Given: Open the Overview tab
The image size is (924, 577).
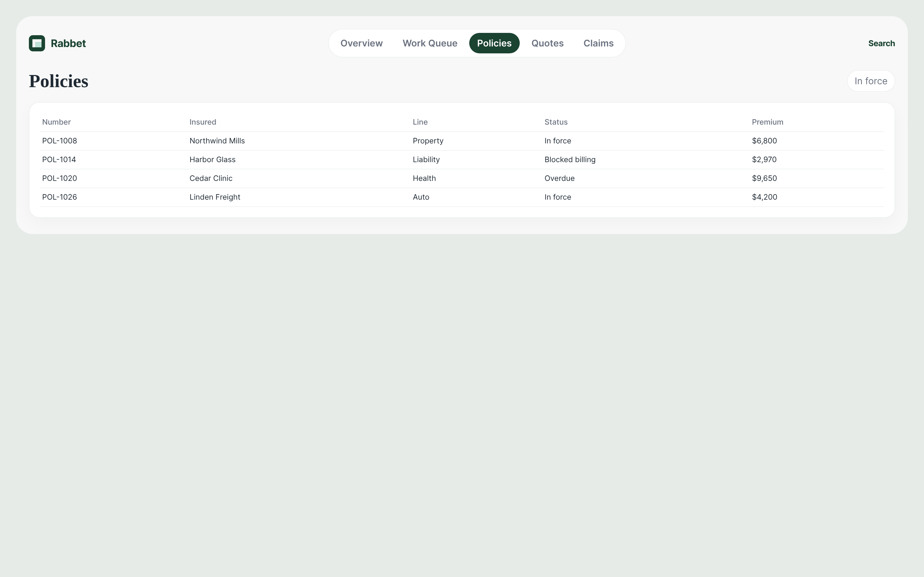Looking at the screenshot, I should point(361,43).
